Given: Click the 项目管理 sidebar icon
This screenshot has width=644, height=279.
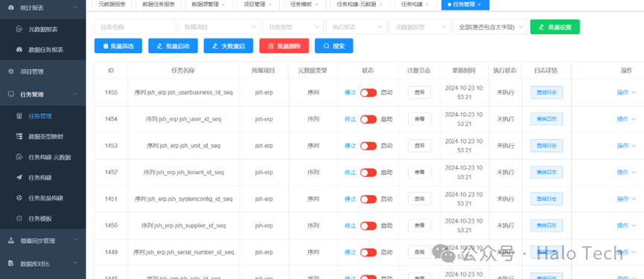Looking at the screenshot, I should click(x=11, y=71).
